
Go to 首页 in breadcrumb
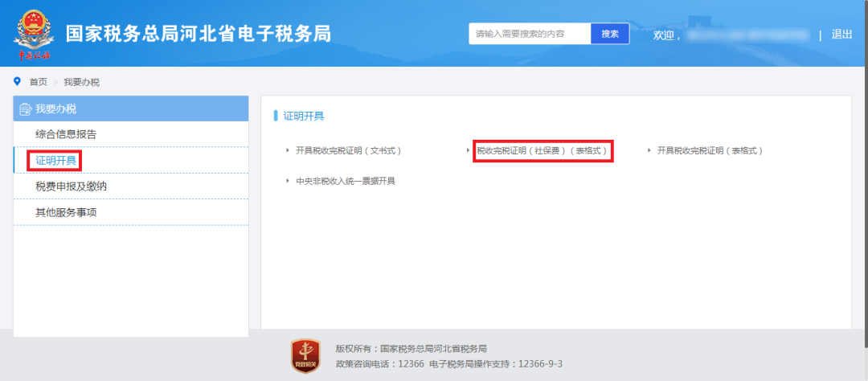(39, 82)
